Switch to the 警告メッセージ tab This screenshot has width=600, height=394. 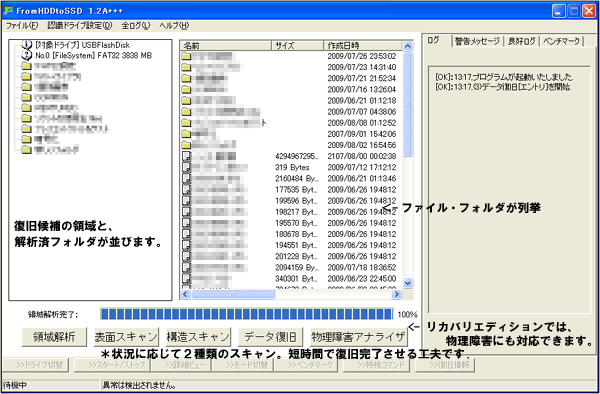coord(477,41)
